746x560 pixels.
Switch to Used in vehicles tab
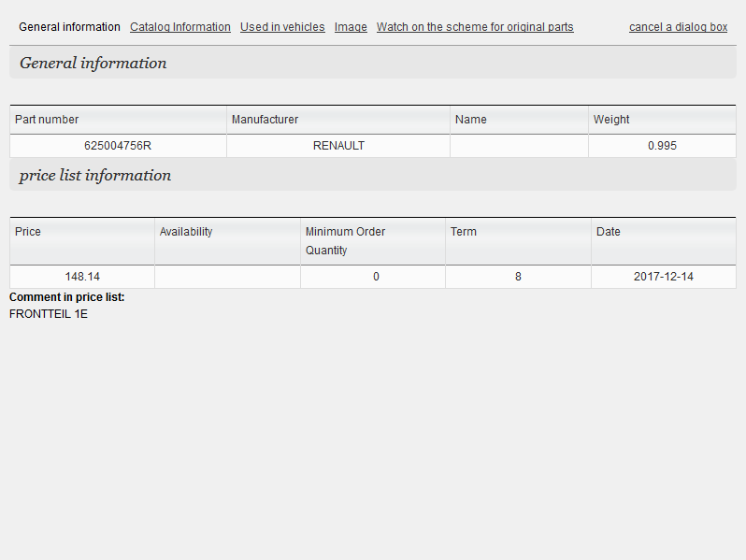tap(282, 27)
